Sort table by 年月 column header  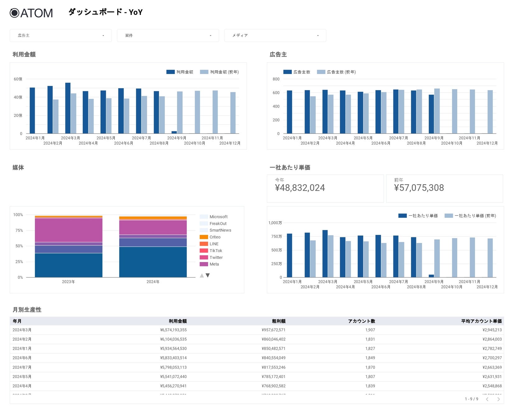click(x=17, y=321)
